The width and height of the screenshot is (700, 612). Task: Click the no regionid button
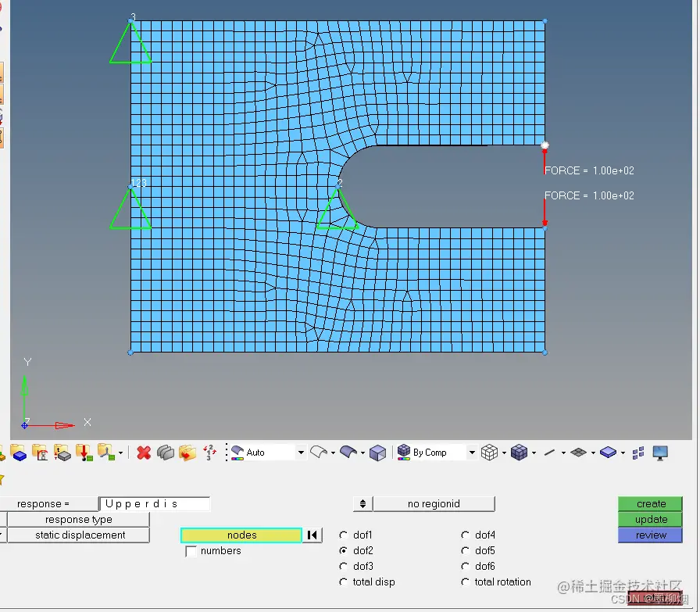click(434, 504)
